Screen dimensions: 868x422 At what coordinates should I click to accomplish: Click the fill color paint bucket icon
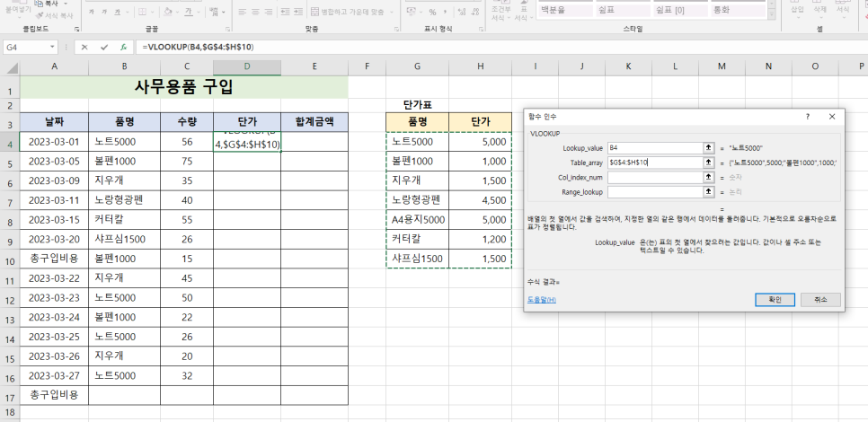click(x=168, y=12)
